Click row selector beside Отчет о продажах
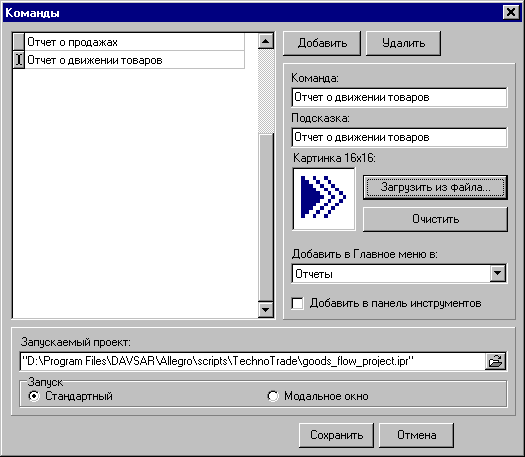 click(x=19, y=42)
